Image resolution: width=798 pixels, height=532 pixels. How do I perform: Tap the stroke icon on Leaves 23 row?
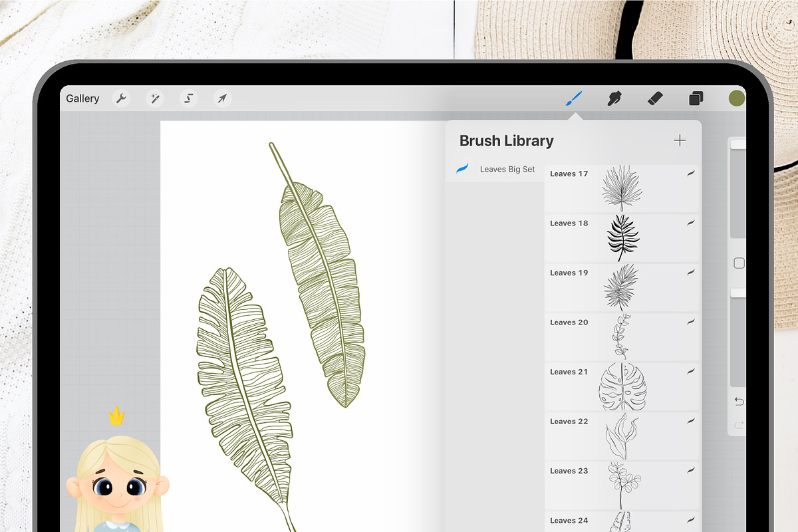point(691,470)
